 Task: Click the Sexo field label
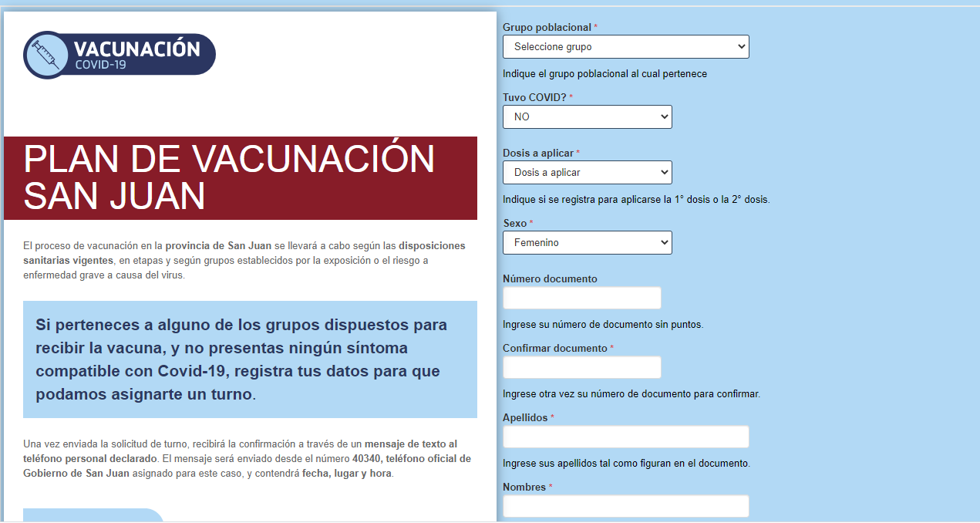(514, 224)
